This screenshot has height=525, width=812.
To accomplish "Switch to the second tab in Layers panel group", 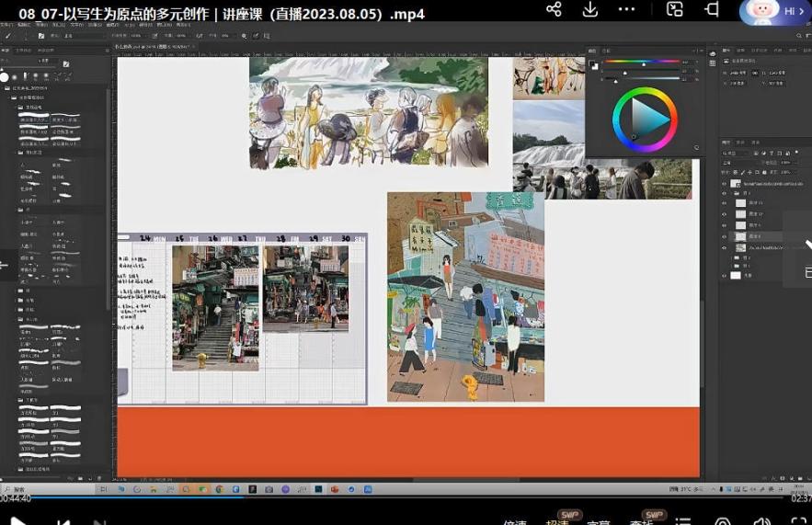I will coord(741,143).
